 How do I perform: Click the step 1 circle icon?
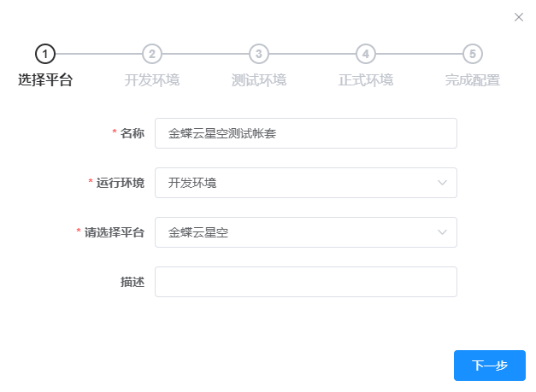click(45, 54)
